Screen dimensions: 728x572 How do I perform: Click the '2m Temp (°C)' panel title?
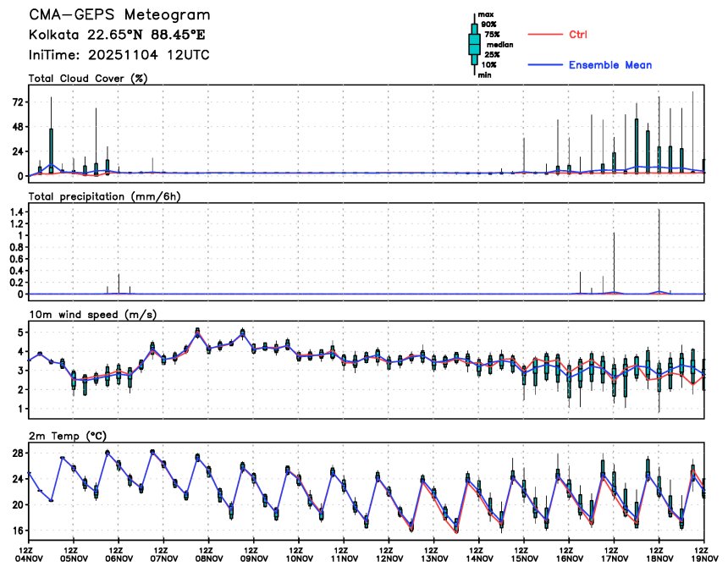coord(68,436)
